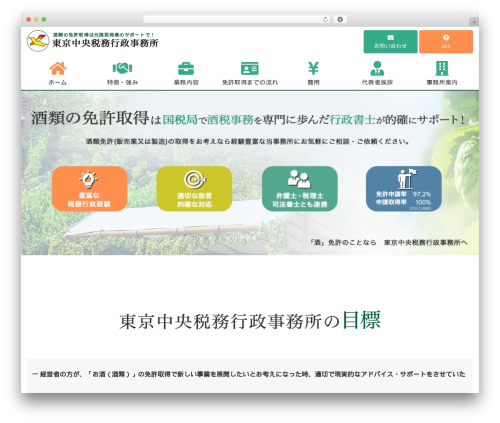The height and width of the screenshot is (423, 500).
Task: Click the green お問い合わせ button
Action: click(390, 42)
